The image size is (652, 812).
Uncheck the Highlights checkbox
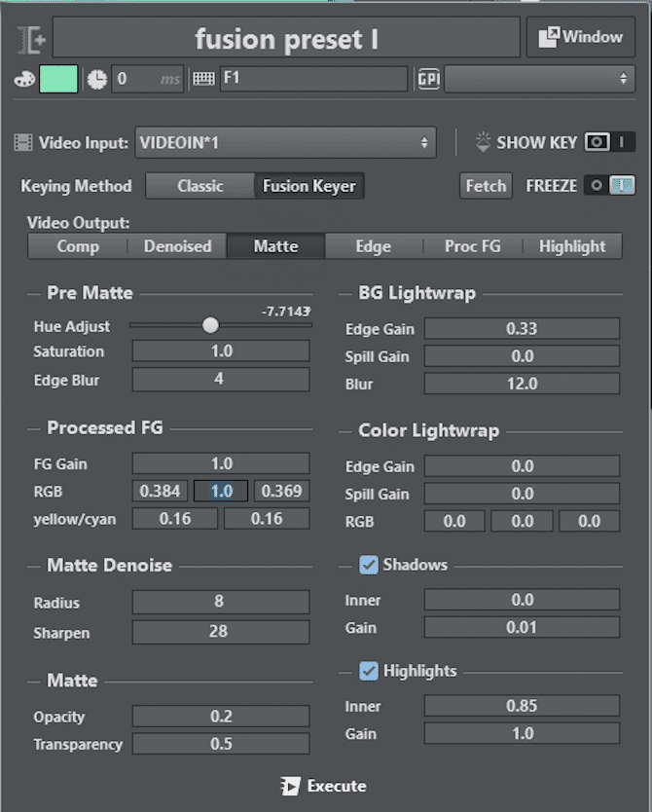click(368, 670)
